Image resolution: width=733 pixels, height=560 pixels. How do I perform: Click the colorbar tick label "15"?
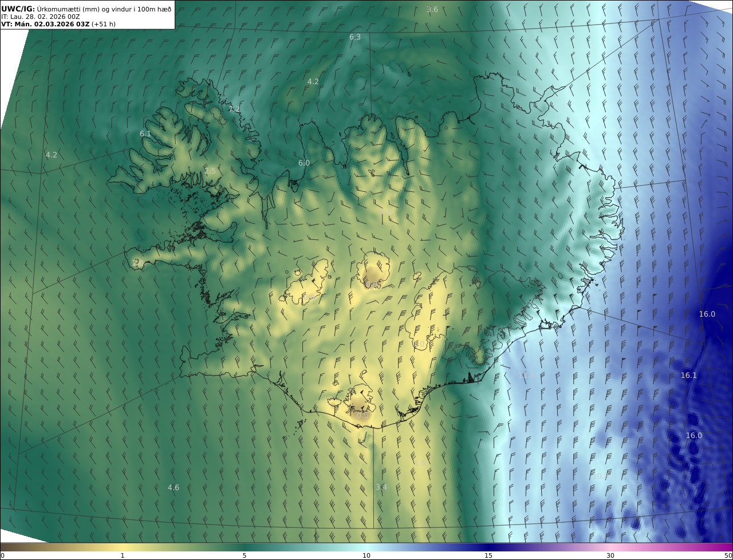point(488,555)
